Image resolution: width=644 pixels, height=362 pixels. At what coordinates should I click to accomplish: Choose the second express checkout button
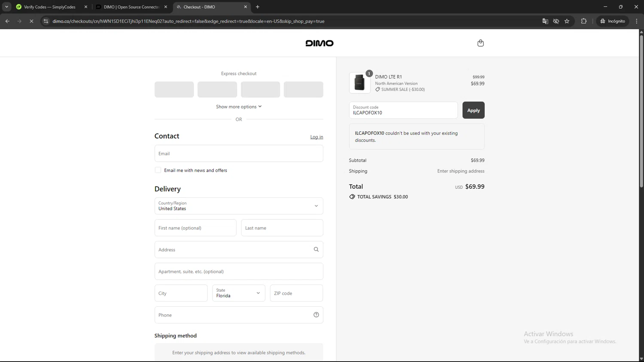(x=217, y=90)
